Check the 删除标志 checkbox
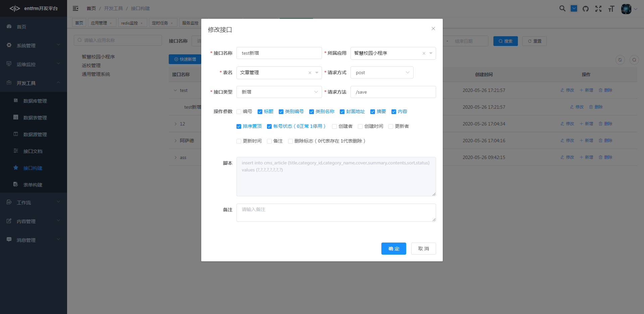 click(290, 141)
